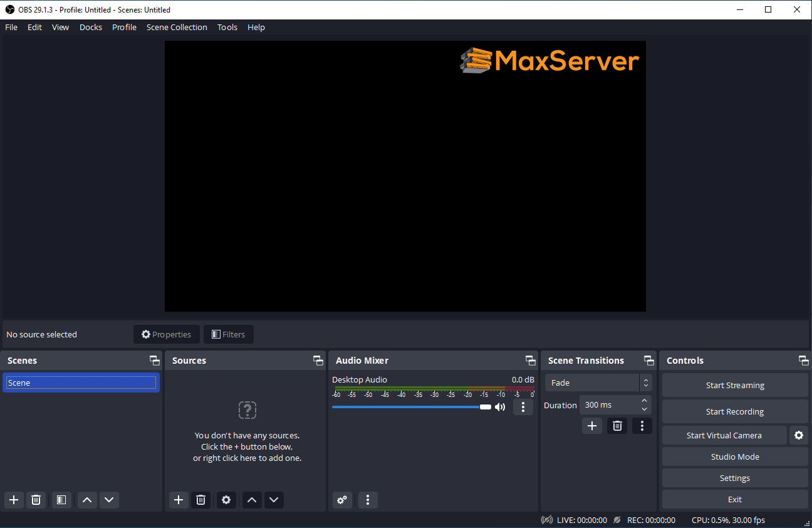Expand the Fade transition dropdown

coord(645,383)
